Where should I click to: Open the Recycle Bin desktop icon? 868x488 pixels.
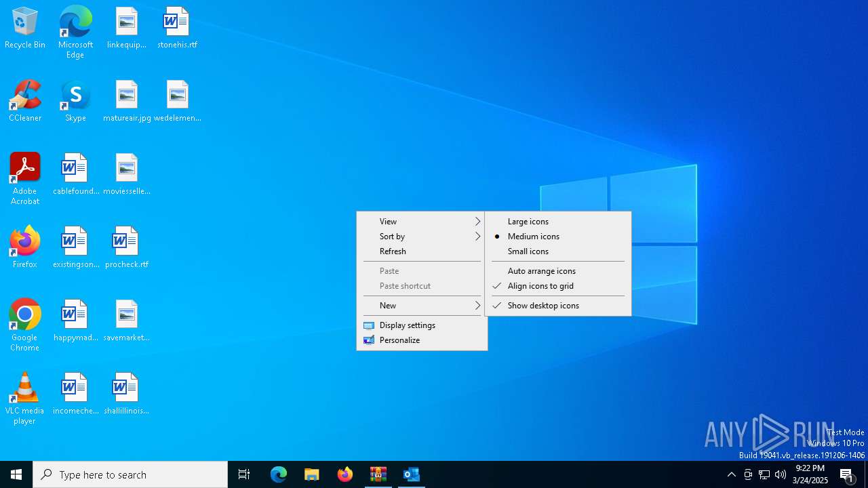[25, 28]
